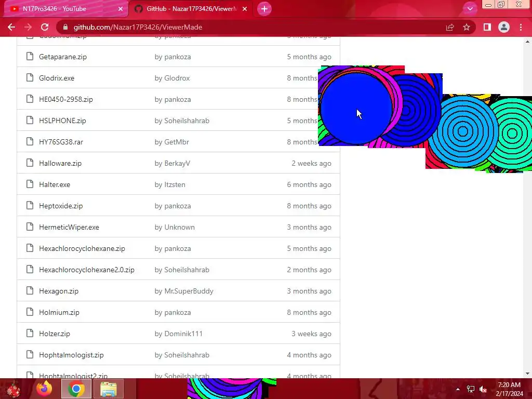Screen dimensions: 532x399
Task: Open HE0450-2958.zip file
Action: coord(66,99)
